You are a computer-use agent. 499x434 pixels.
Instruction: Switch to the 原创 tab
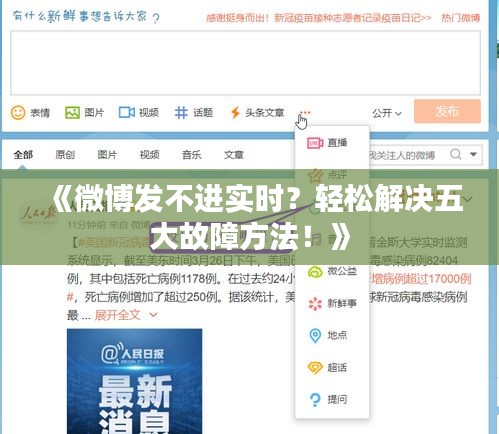[x=65, y=155]
